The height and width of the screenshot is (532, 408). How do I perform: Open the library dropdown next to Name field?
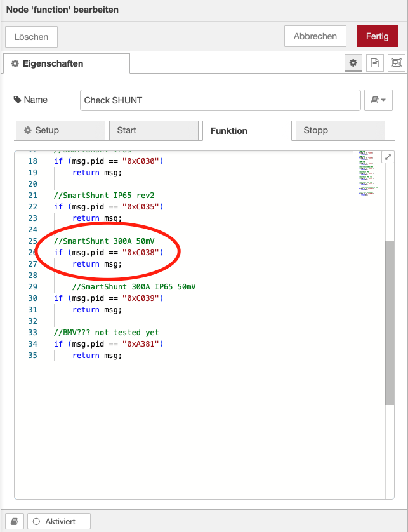379,100
